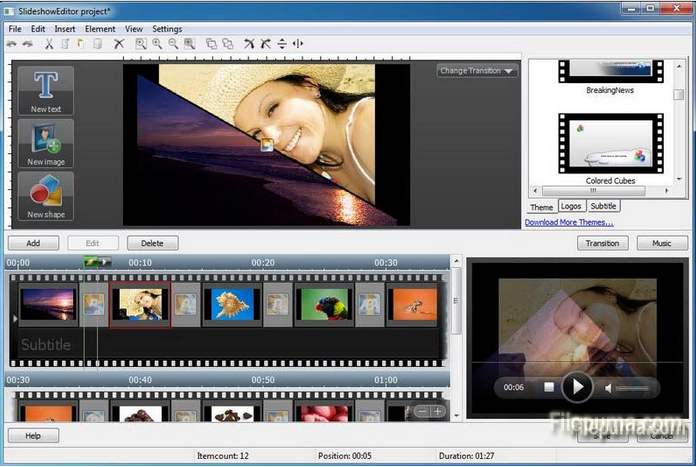Click the Download More Themes link
The image size is (696, 467).
coord(569,222)
